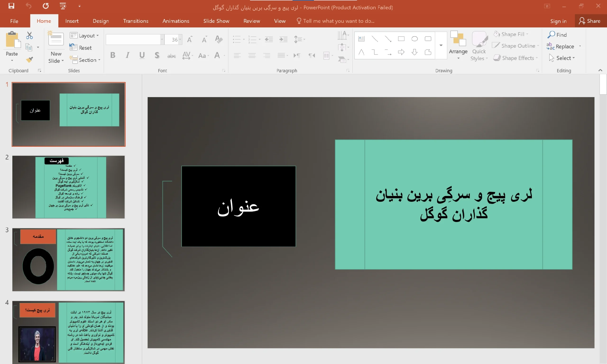
Task: Expand the shapes gallery More arrow
Action: (x=441, y=45)
